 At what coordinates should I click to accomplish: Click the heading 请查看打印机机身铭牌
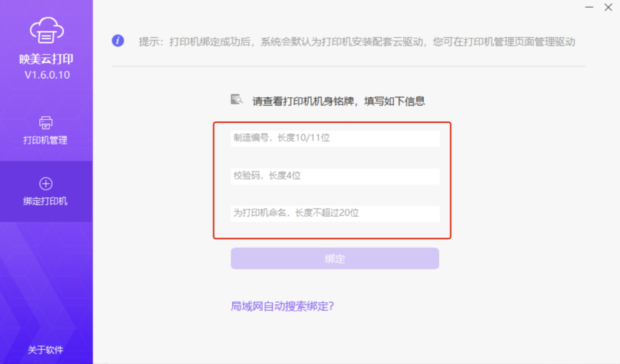[x=338, y=100]
